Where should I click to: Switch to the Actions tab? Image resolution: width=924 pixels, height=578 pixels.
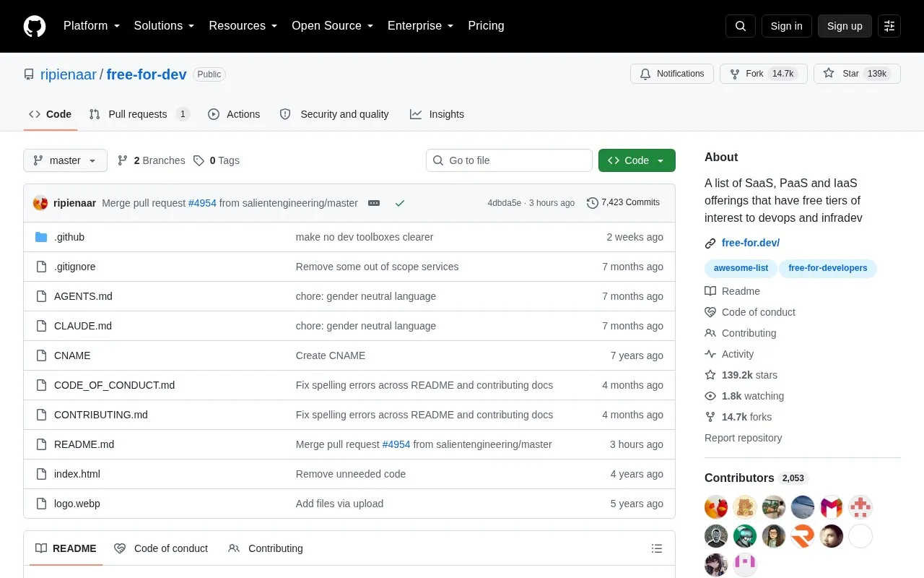[x=234, y=114]
